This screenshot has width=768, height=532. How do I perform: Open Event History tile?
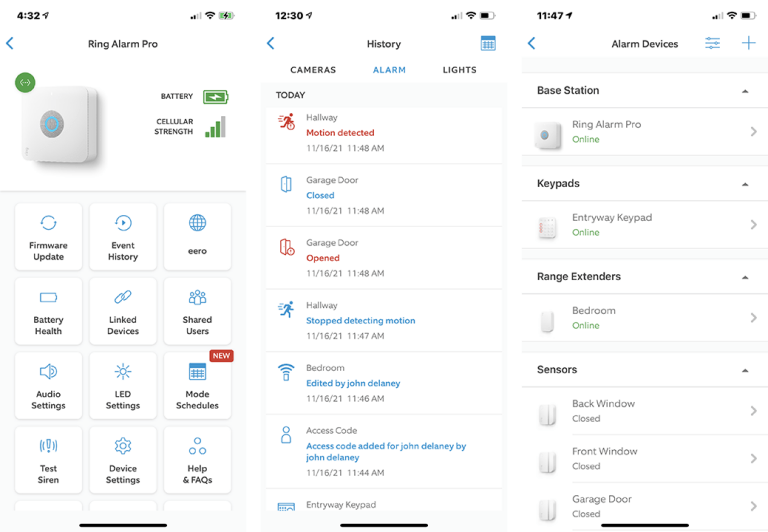click(x=123, y=237)
